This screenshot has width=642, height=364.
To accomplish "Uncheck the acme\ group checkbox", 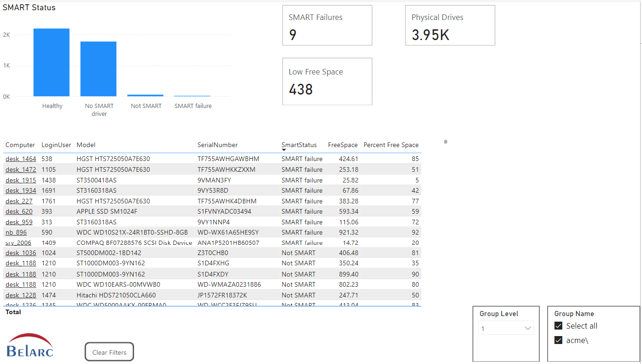I will (559, 340).
